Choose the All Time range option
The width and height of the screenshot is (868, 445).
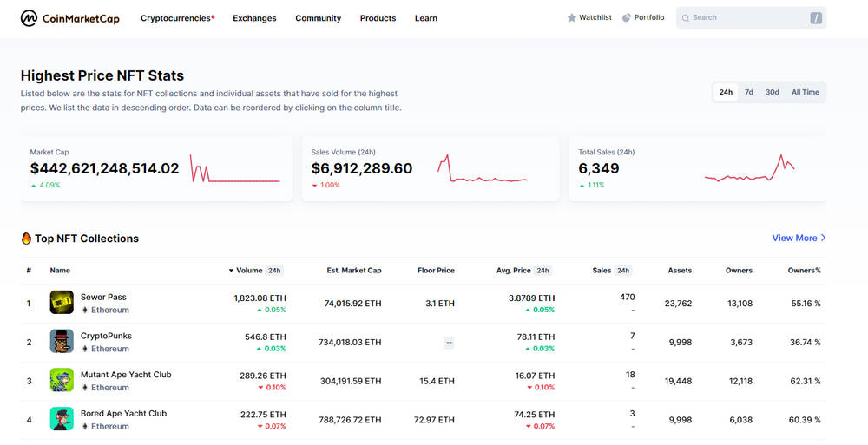[x=805, y=92]
